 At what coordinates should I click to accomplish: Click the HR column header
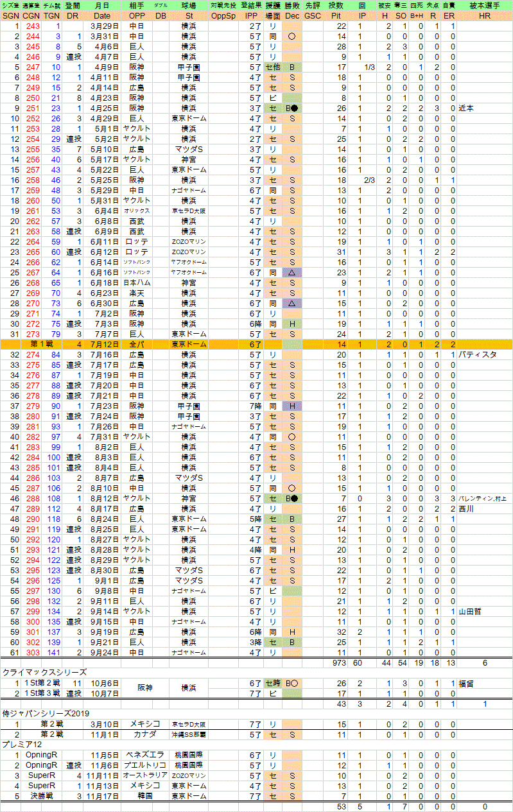(x=485, y=15)
